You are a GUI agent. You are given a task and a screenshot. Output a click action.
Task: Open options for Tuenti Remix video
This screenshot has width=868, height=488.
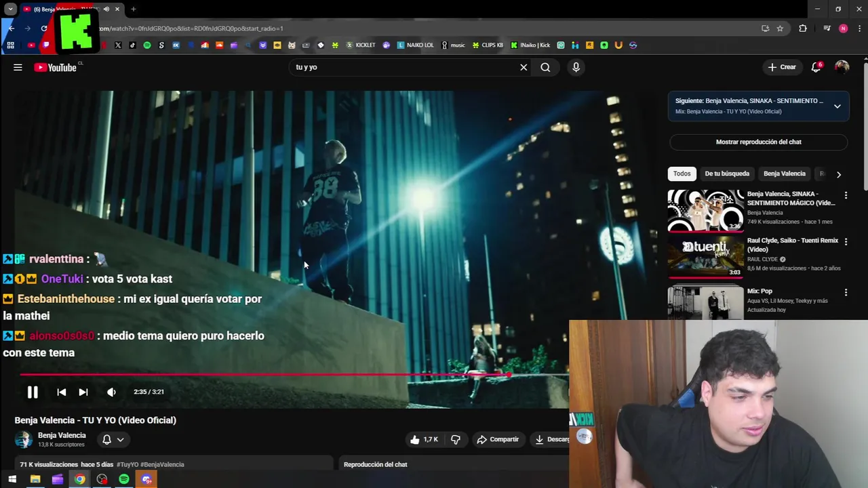(846, 241)
